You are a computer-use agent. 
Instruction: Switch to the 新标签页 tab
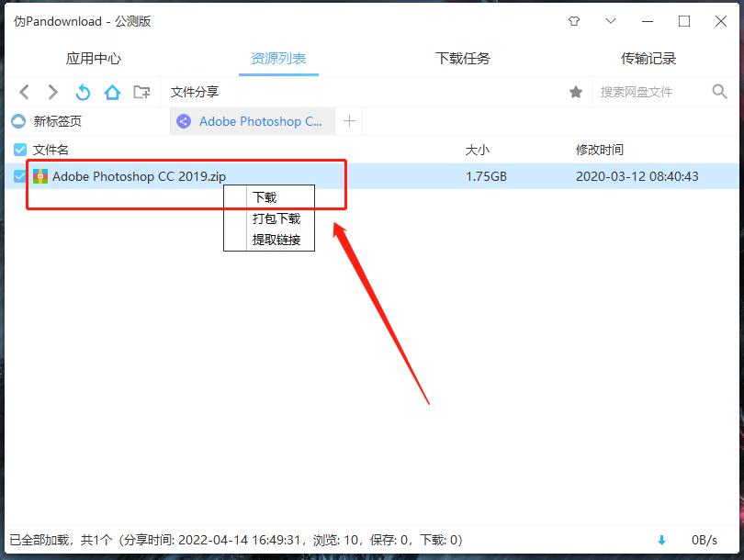tap(57, 120)
